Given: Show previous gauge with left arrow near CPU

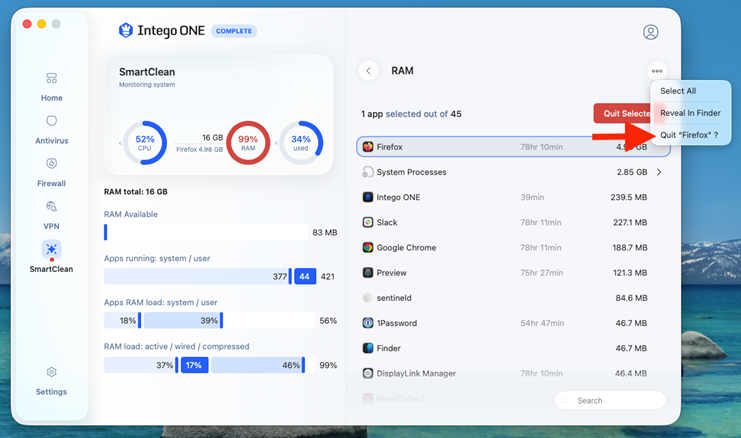Looking at the screenshot, I should coord(120,143).
